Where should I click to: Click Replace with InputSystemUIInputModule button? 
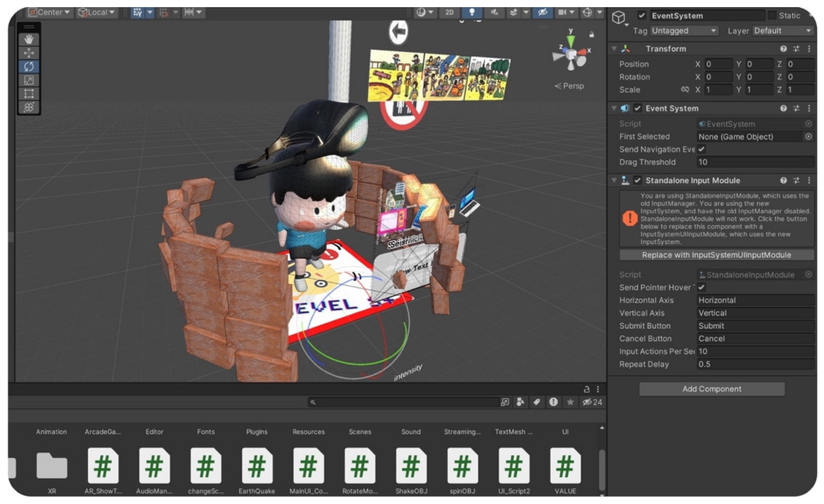pos(716,255)
